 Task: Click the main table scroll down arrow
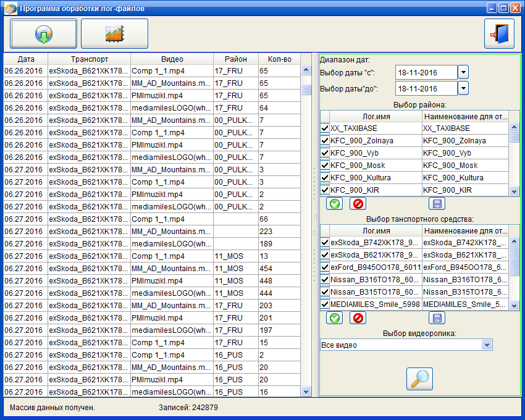[x=306, y=391]
